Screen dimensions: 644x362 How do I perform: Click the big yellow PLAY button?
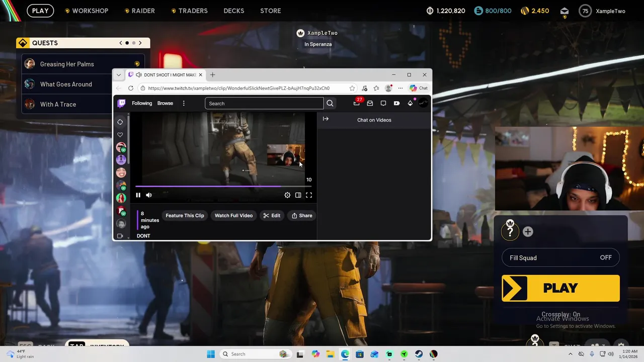pyautogui.click(x=560, y=288)
